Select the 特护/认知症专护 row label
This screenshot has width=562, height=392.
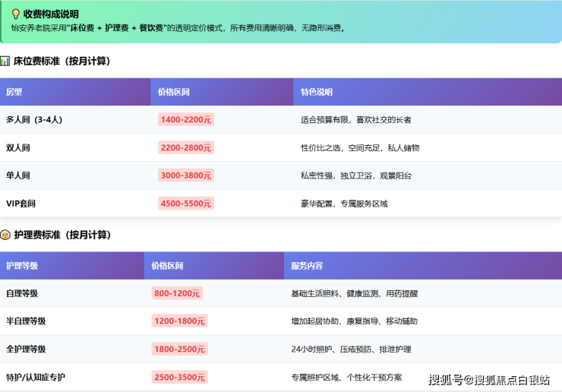pyautogui.click(x=36, y=377)
